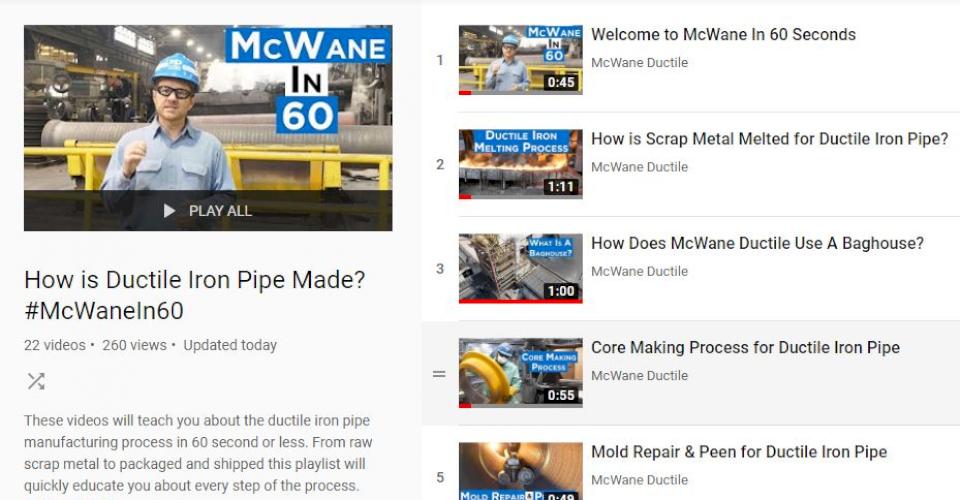The width and height of the screenshot is (960, 500).
Task: Open the What Is A Baghouse thumbnail
Action: point(520,269)
